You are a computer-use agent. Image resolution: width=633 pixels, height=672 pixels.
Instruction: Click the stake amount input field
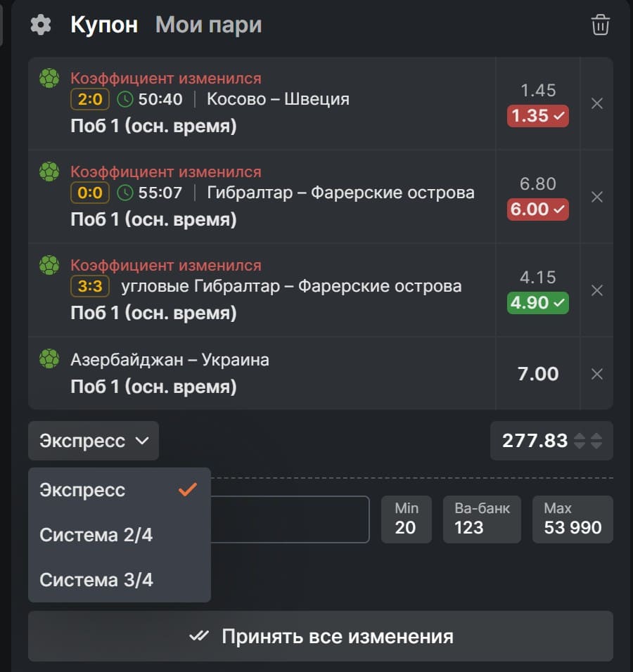pos(288,519)
